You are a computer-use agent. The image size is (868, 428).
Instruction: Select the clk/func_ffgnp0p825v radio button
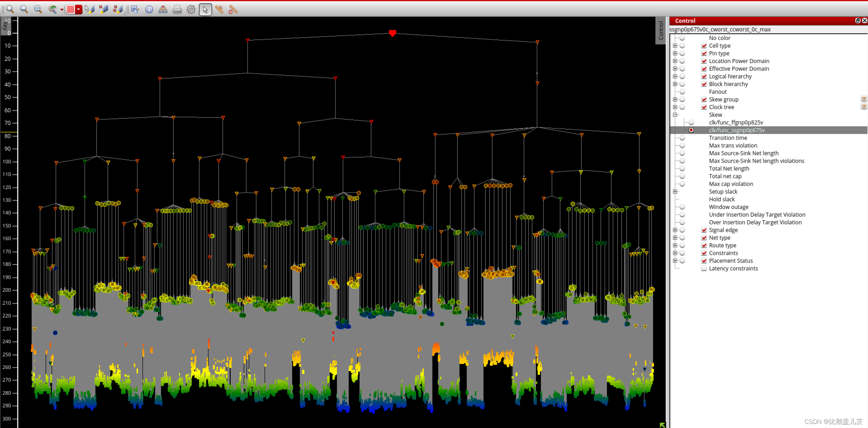(x=691, y=122)
